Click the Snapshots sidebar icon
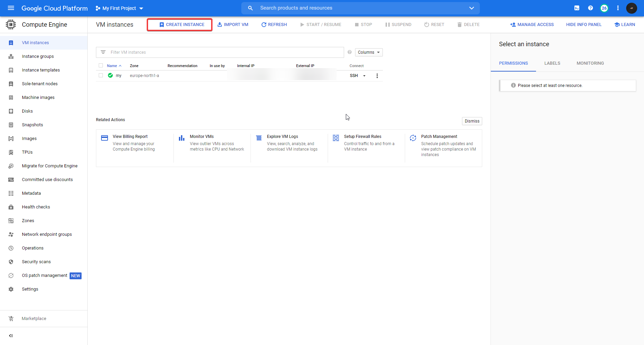The image size is (644, 345). point(11,125)
